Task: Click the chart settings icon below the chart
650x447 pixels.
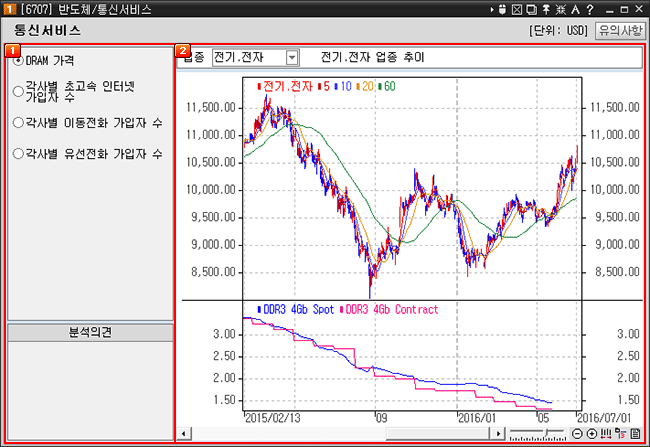Action: 621,434
